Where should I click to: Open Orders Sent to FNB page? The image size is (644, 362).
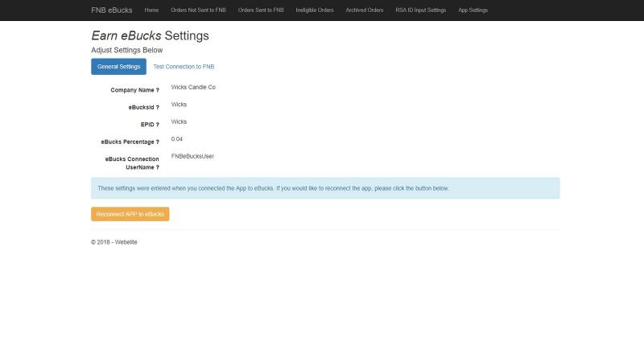261,10
